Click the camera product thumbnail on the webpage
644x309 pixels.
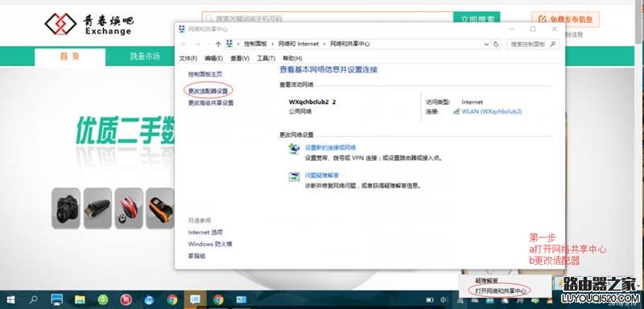[66, 208]
